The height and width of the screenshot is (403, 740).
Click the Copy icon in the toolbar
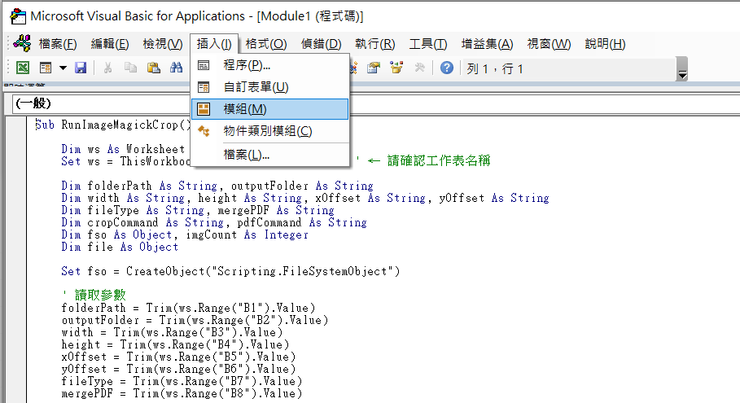[131, 68]
